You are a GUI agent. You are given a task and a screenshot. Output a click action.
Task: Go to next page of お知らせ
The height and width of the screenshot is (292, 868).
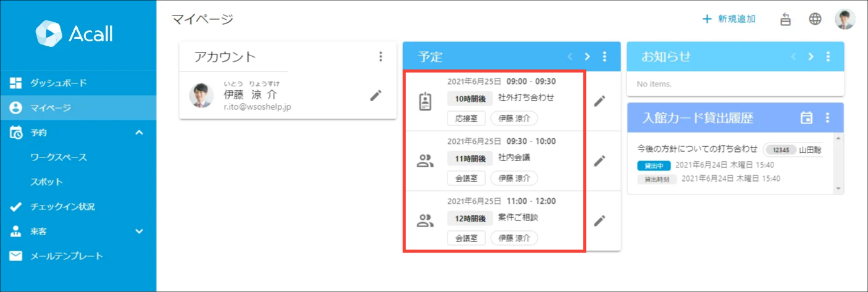[x=811, y=57]
